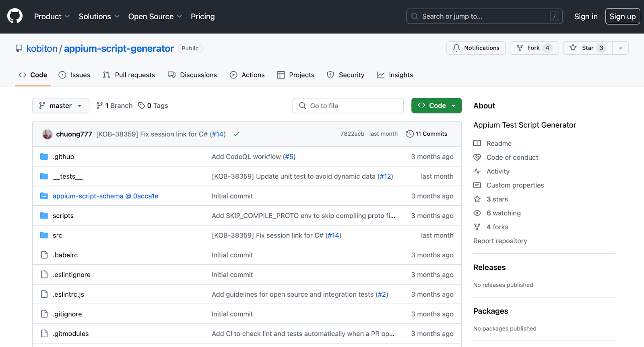Open the scripts folder name
Viewport: 644px width, 347px height.
pyautogui.click(x=63, y=216)
